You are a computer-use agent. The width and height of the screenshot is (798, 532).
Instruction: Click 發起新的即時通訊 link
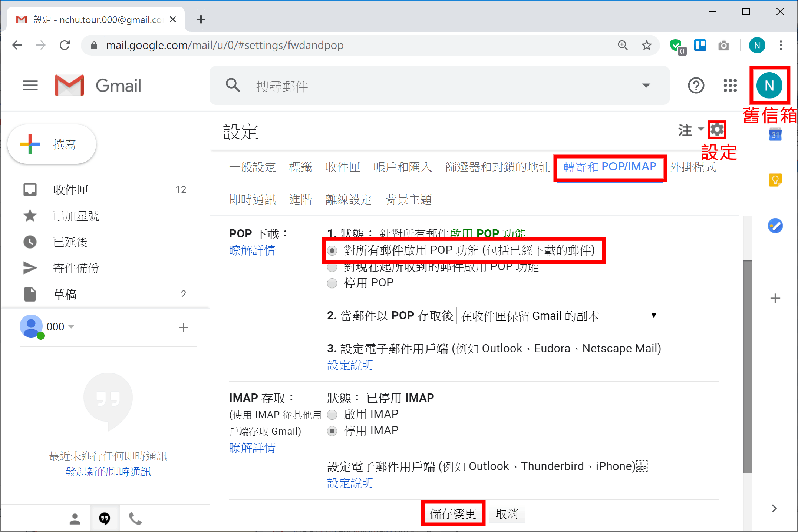click(x=108, y=472)
